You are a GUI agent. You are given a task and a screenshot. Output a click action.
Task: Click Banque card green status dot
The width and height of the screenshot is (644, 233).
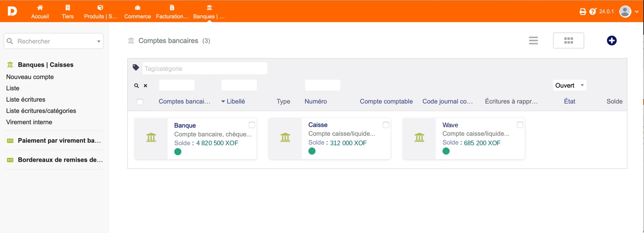(178, 151)
